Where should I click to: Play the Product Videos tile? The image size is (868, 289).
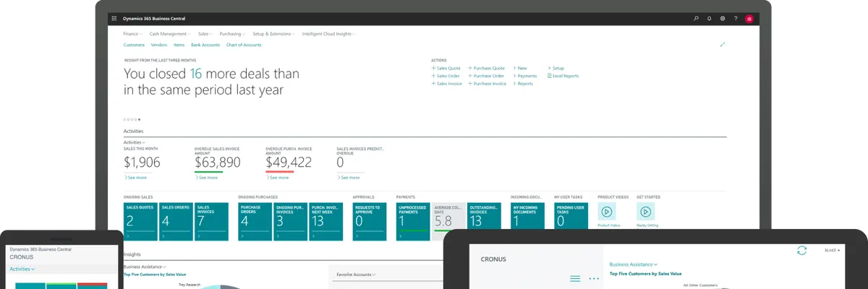[x=607, y=211]
